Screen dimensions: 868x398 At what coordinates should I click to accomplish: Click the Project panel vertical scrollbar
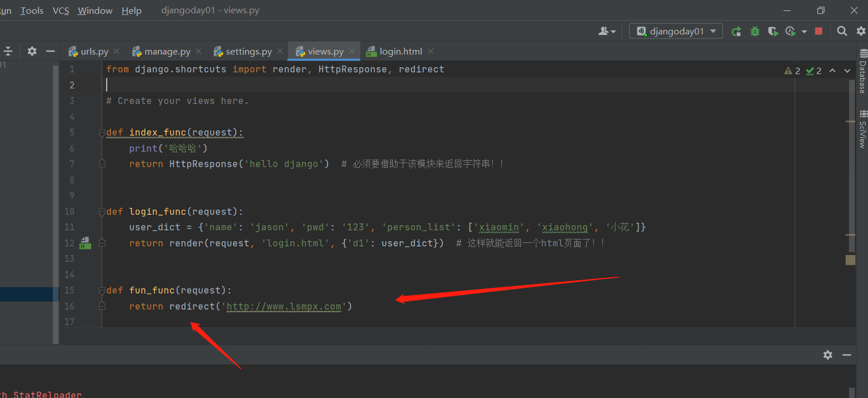click(56, 204)
